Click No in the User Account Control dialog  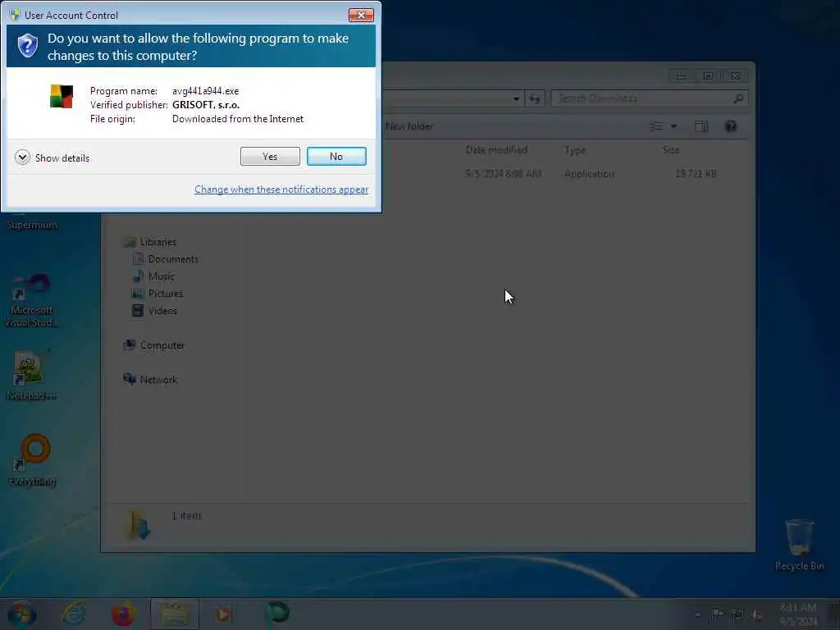(336, 157)
